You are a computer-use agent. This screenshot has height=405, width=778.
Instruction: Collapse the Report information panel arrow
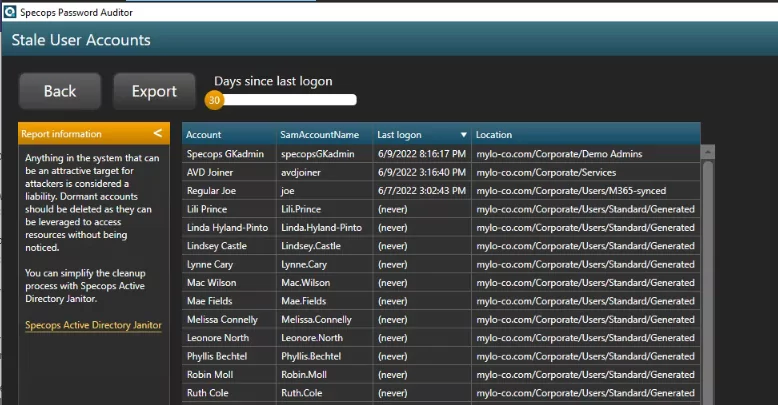(158, 133)
